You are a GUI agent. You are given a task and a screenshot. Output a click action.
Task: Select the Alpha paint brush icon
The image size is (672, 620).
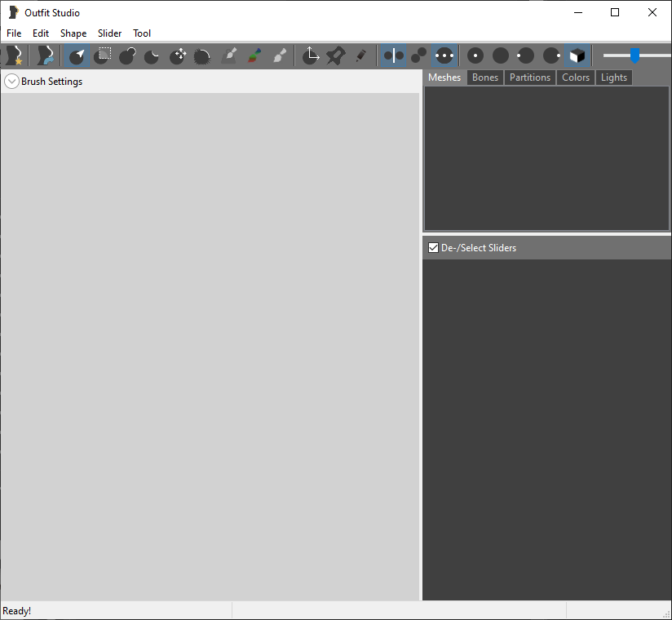(x=280, y=55)
